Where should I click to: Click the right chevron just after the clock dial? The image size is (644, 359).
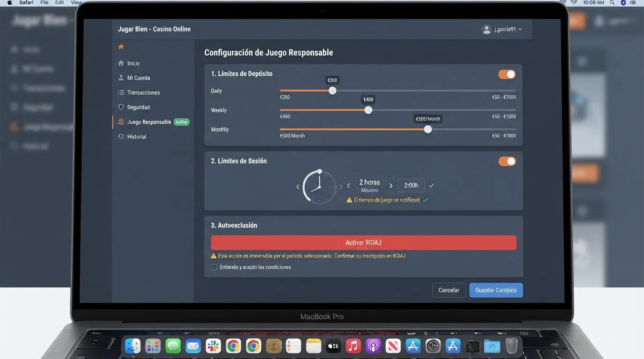341,187
